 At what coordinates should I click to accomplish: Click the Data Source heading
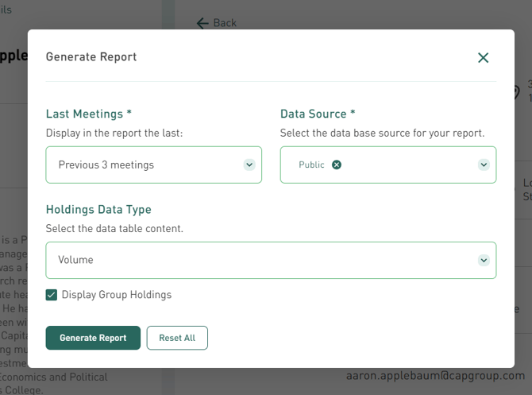tap(318, 114)
